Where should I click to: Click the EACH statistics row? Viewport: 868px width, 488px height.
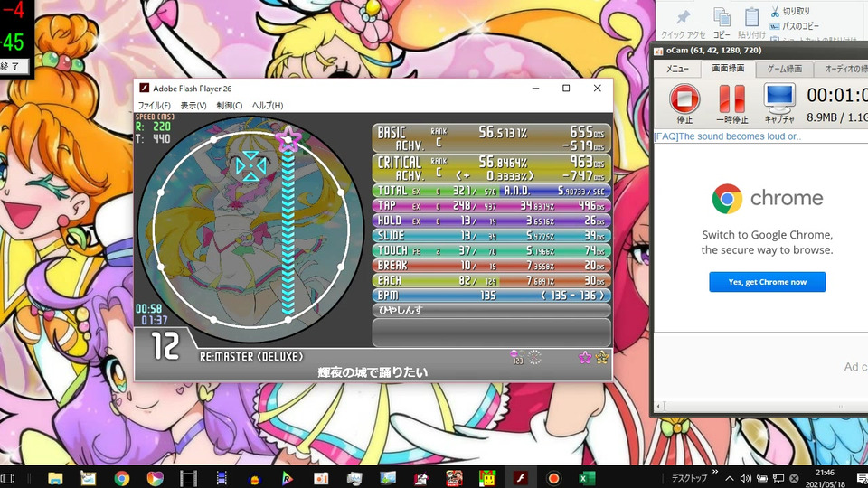492,280
